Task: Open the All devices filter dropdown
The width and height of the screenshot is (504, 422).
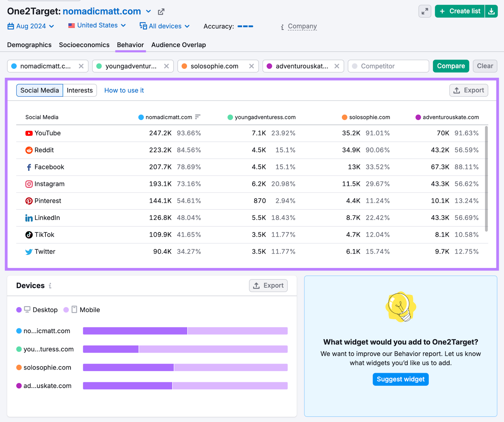Action: [x=165, y=26]
